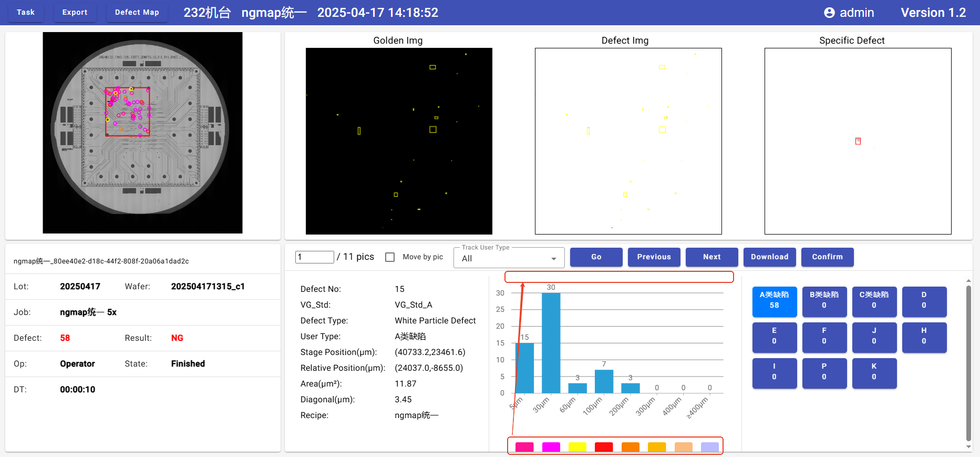Open the Export menu
The image size is (980, 457).
75,12
